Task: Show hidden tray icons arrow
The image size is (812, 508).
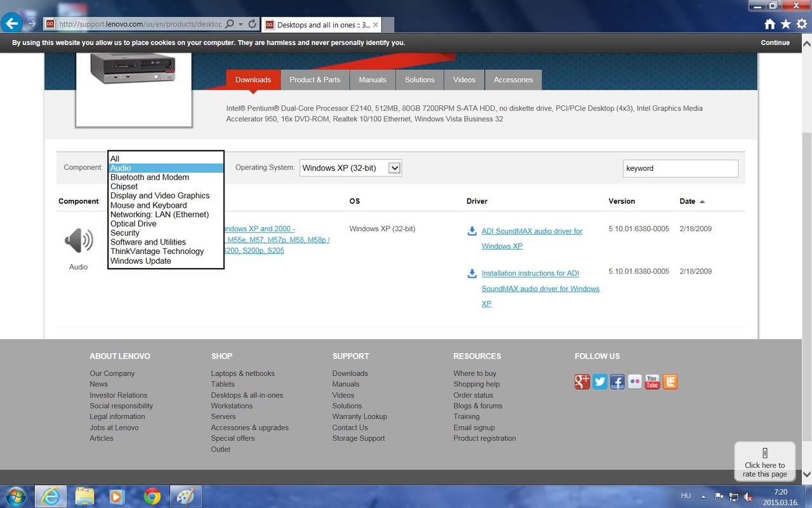Action: pos(703,497)
